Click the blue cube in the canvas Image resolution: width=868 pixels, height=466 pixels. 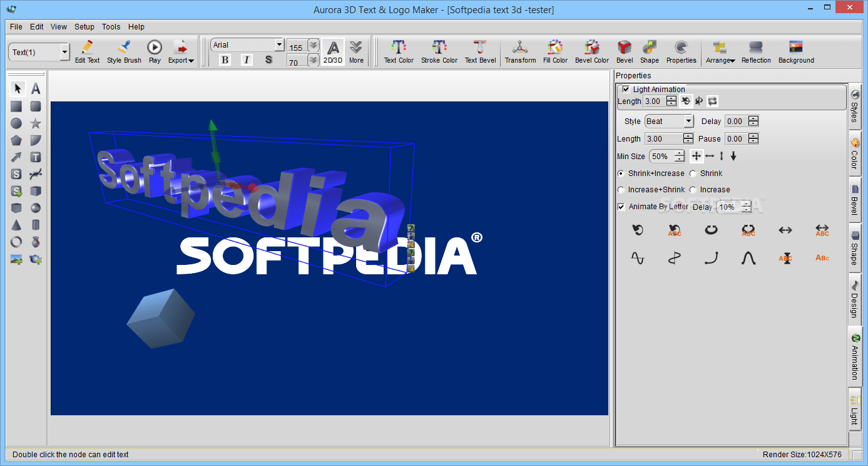pyautogui.click(x=161, y=318)
